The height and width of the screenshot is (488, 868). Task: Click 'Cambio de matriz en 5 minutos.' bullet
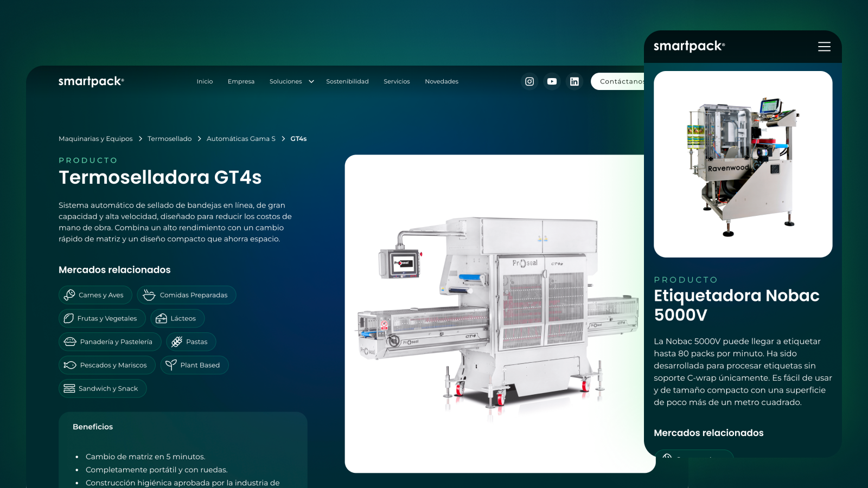[x=145, y=457]
